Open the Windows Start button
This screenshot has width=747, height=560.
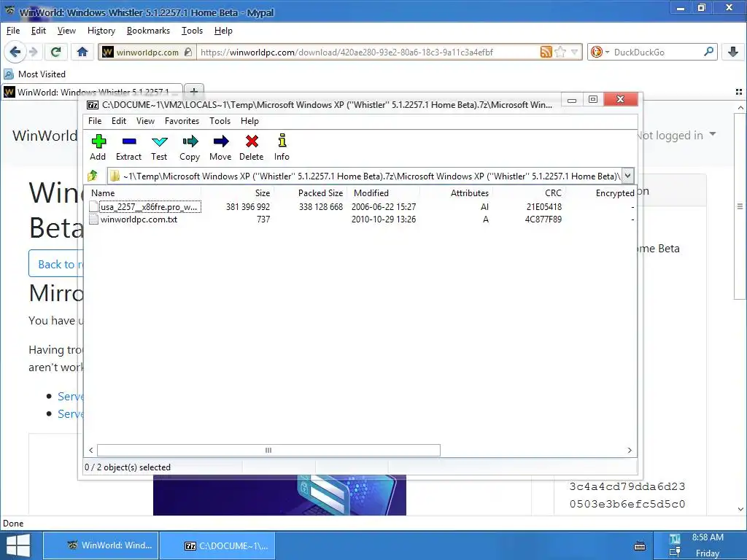point(18,545)
